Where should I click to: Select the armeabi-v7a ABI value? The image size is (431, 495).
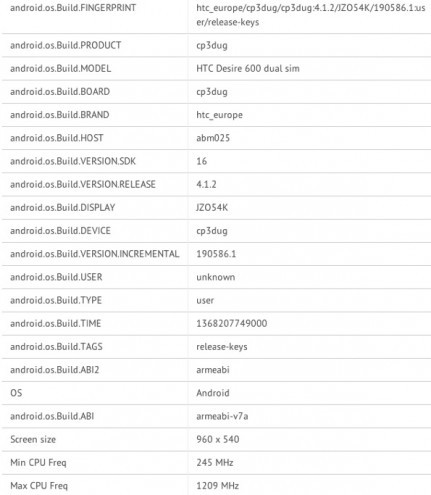click(x=222, y=416)
